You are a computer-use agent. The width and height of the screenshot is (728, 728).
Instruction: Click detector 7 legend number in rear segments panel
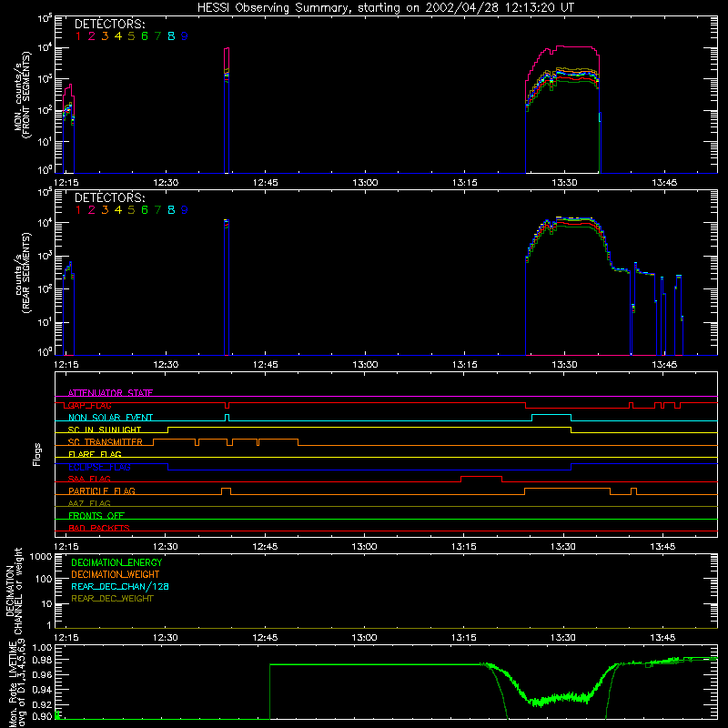[157, 210]
